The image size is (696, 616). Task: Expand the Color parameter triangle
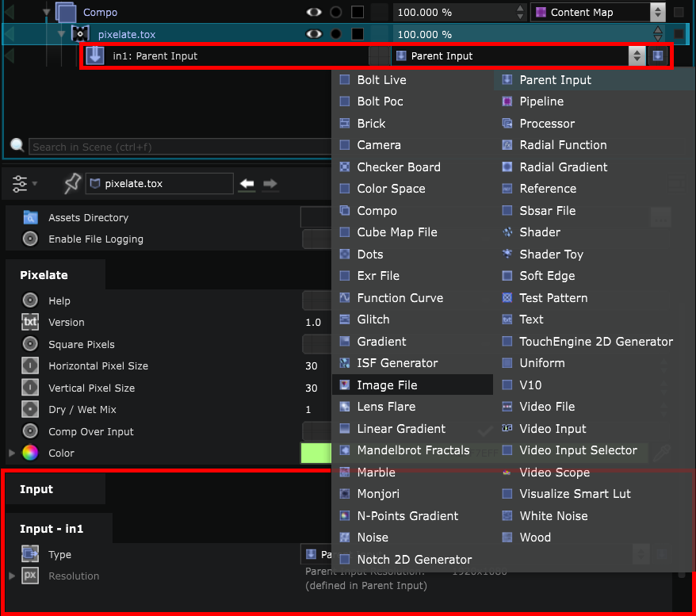tap(12, 453)
